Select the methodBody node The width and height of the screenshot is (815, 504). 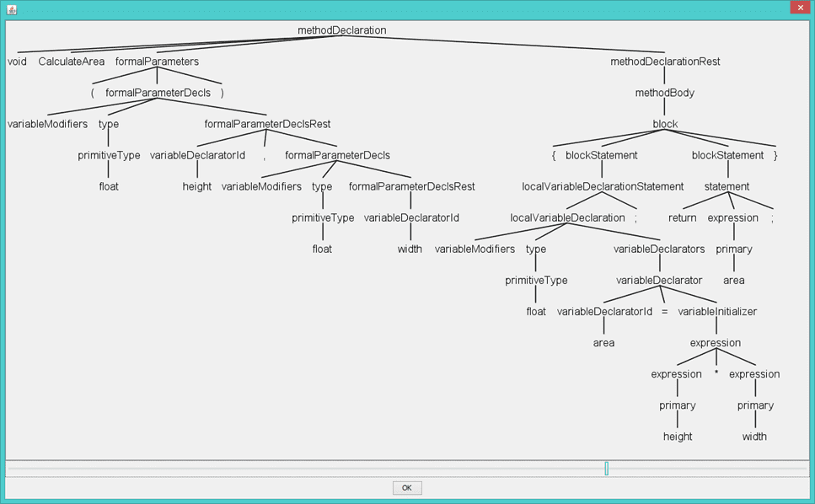coord(665,93)
